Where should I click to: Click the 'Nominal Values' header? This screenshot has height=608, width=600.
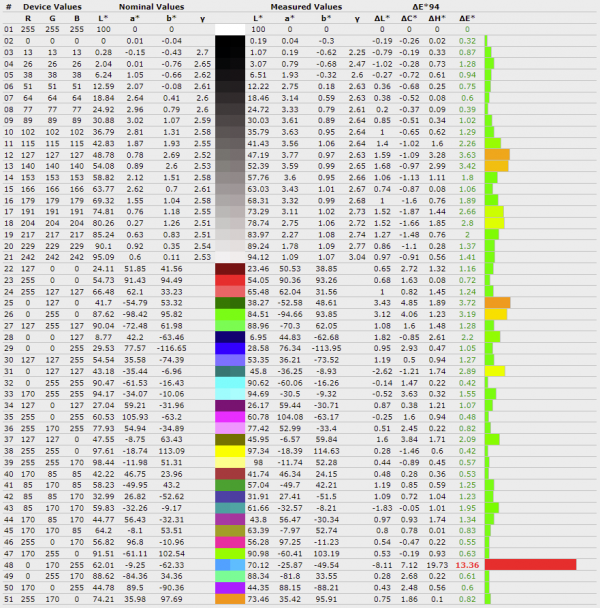pos(152,7)
